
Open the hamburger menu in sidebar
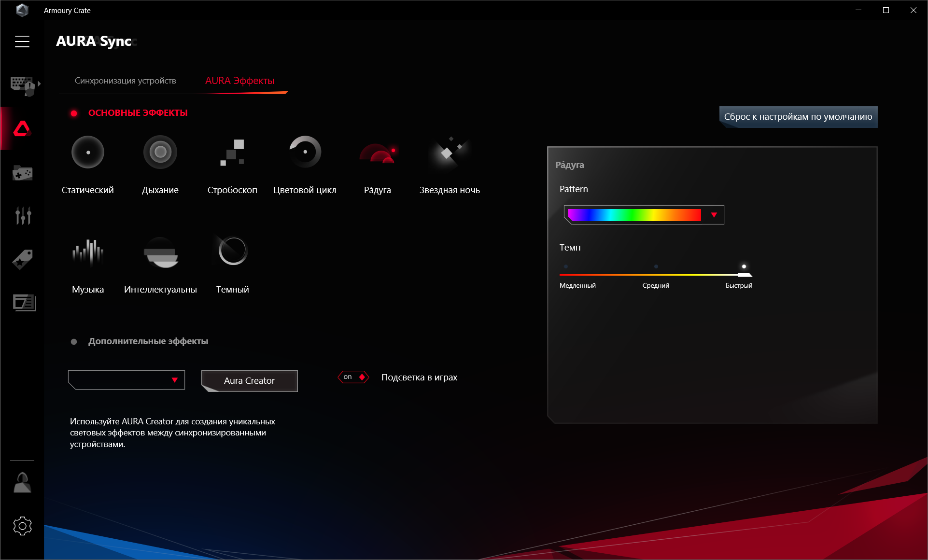[x=22, y=42]
